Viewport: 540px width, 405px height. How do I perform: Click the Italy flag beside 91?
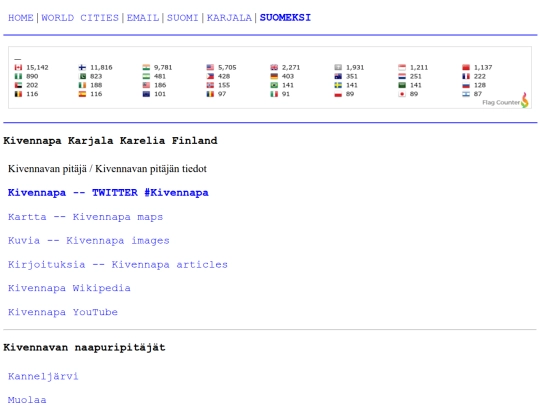274,94
